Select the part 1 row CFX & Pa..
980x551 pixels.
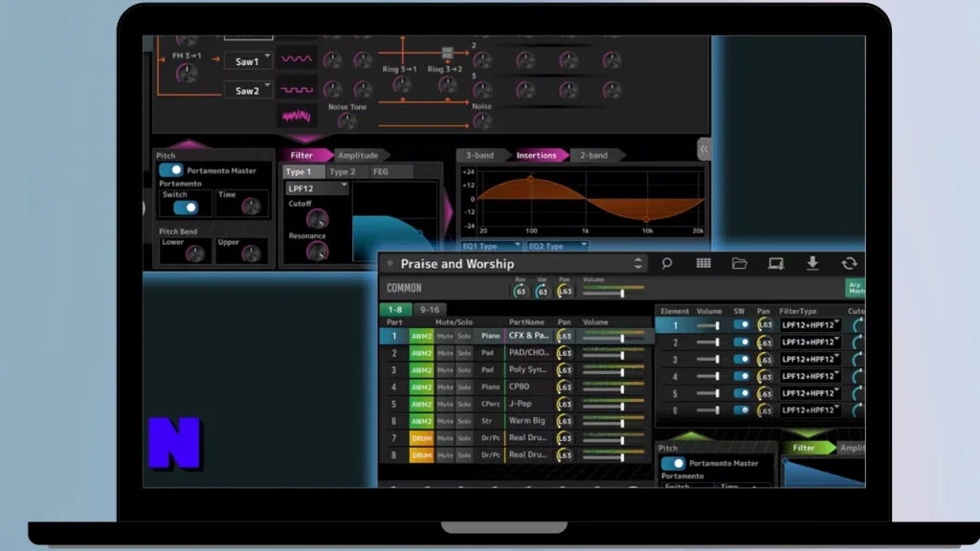click(x=517, y=336)
